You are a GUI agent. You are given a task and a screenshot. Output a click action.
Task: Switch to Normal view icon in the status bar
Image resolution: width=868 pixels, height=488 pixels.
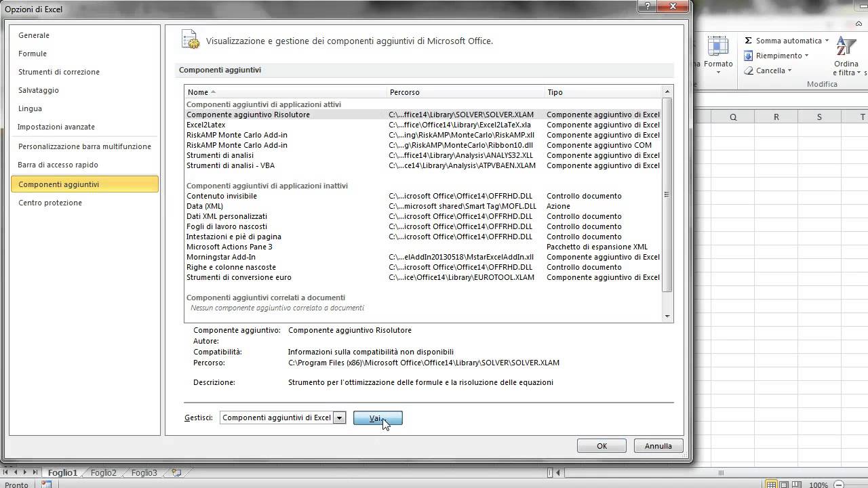(x=771, y=485)
